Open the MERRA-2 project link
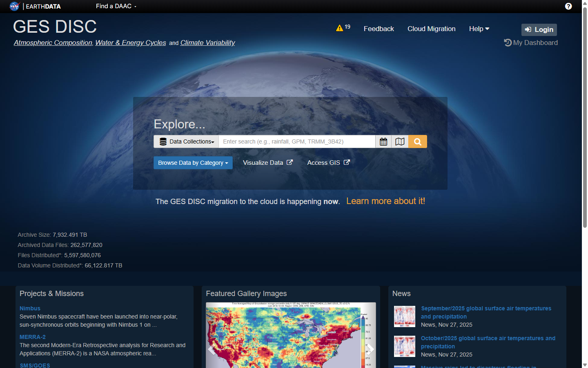The image size is (588, 368). click(x=33, y=337)
